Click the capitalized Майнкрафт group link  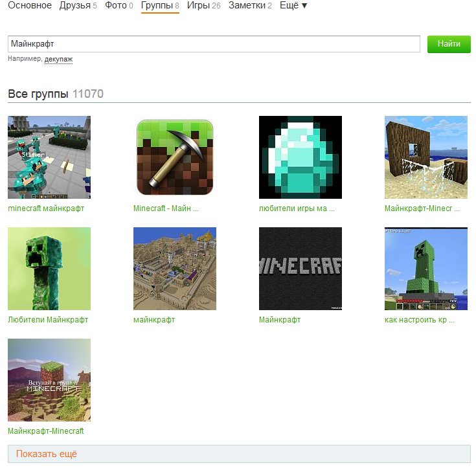pos(280,320)
